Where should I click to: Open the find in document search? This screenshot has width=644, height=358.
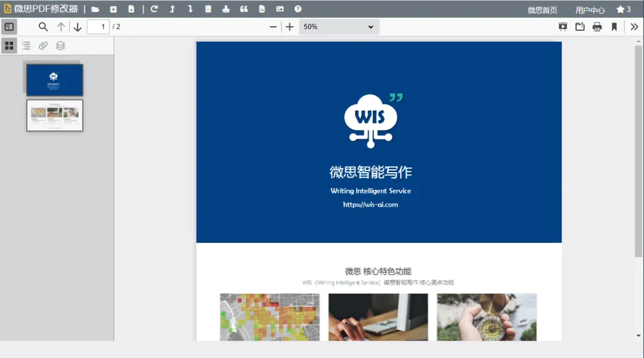(43, 27)
